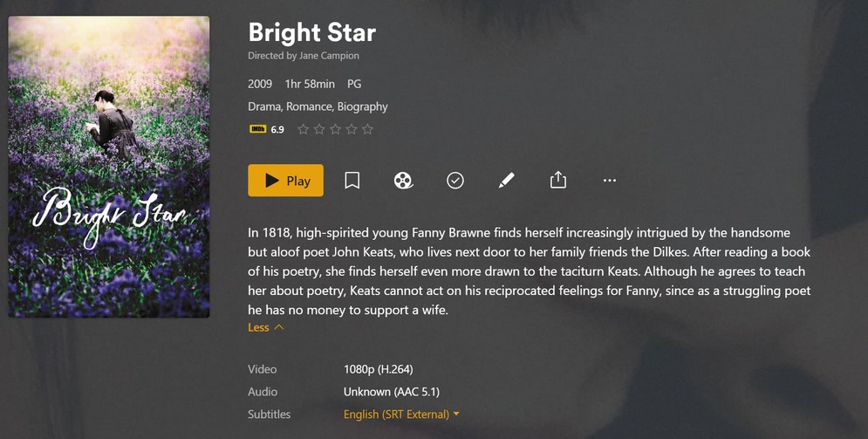The width and height of the screenshot is (868, 439).
Task: Open the edit pencil icon
Action: [506, 181]
